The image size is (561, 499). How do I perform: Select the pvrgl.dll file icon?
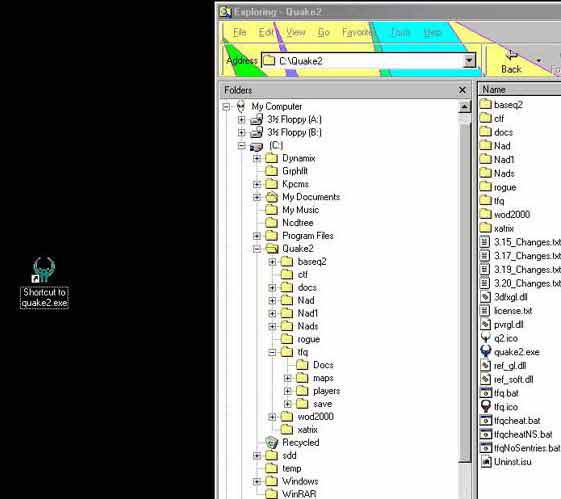[x=486, y=324]
